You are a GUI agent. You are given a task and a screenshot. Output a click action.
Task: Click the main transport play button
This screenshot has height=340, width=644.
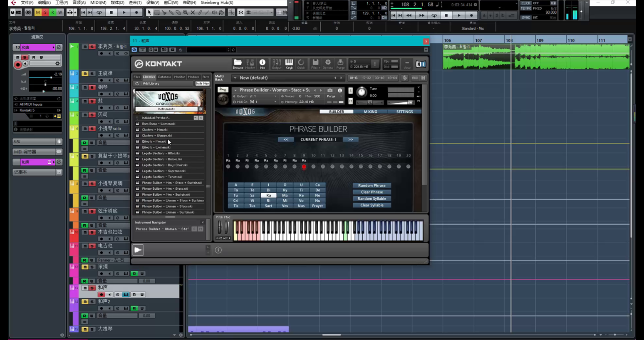459,15
